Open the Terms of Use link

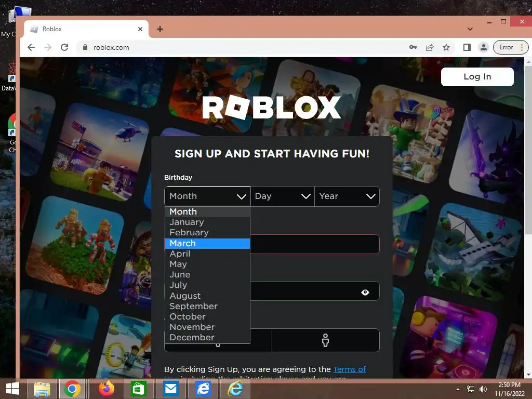[x=350, y=369]
